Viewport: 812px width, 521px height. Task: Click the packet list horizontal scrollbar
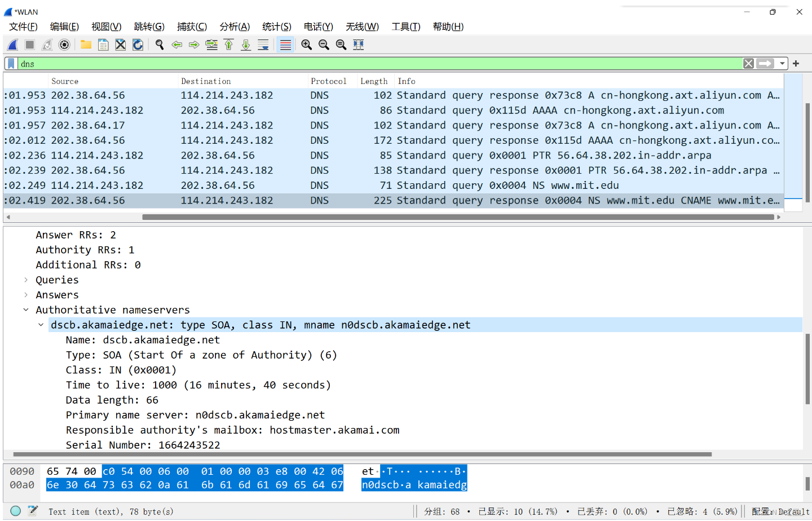click(x=458, y=217)
